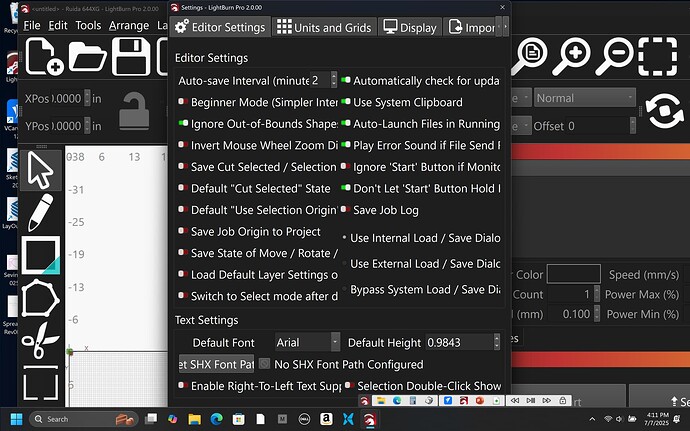Click the Task View taskbar icon
Screen dimensions: 690x431
tap(151, 419)
